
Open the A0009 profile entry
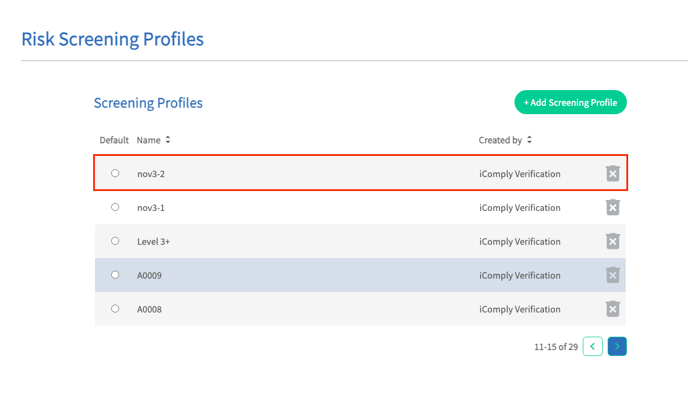[x=360, y=275]
